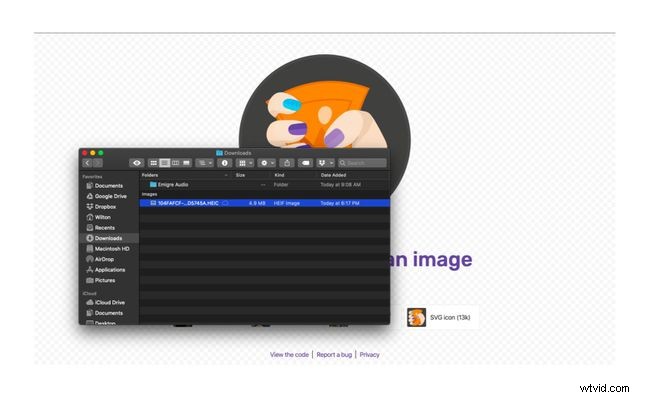Image resolution: width=650 pixels, height=398 pixels.
Task: Click the Today at 9:08 AM date cell
Action: coord(340,184)
